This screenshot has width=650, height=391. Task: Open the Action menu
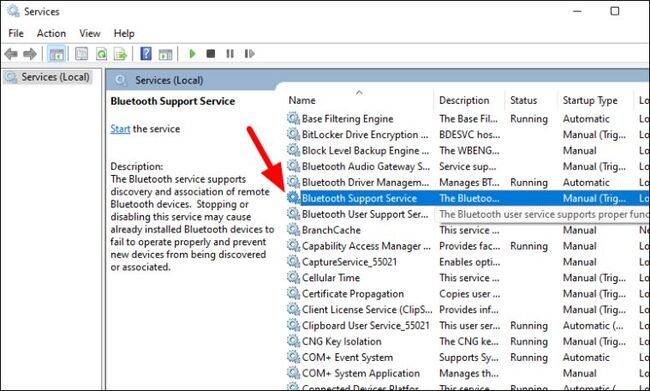(51, 33)
